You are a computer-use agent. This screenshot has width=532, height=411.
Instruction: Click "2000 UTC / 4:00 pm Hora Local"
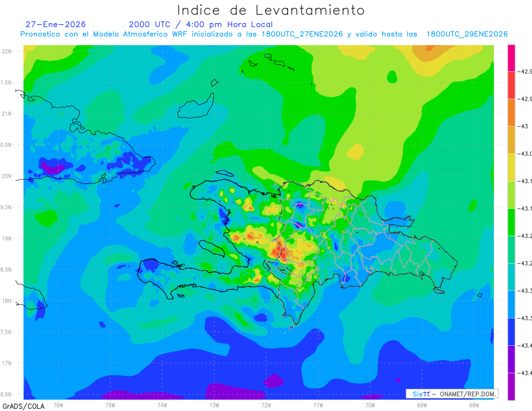pos(201,24)
